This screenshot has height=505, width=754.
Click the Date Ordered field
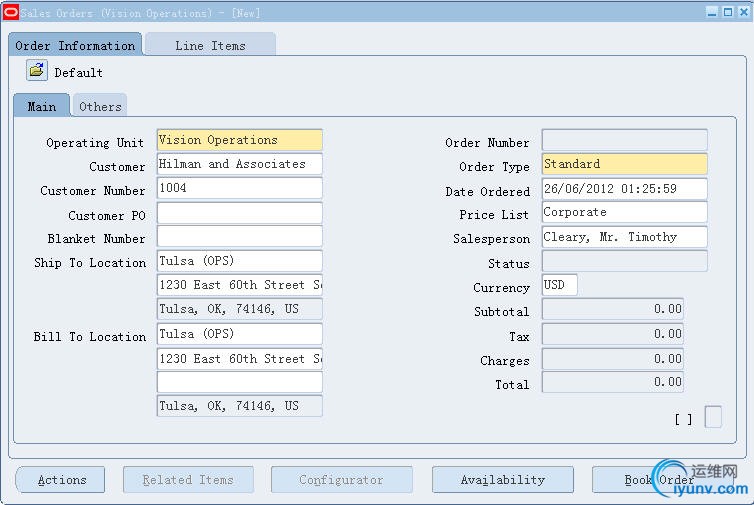pos(625,189)
